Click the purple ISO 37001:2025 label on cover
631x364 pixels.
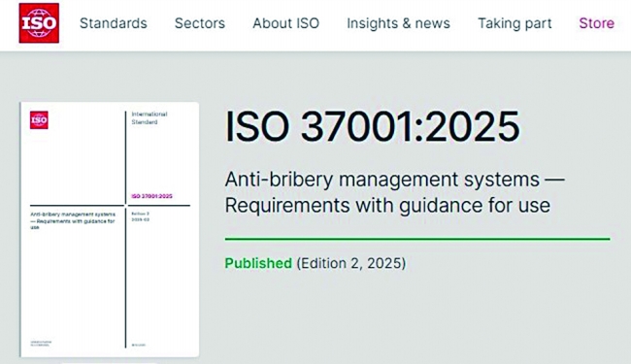[x=151, y=196]
